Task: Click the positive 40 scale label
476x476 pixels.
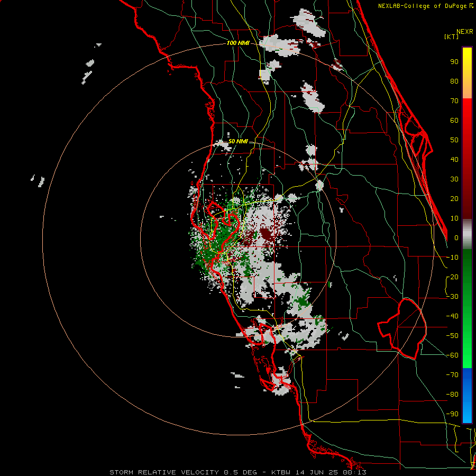Action: [x=454, y=160]
